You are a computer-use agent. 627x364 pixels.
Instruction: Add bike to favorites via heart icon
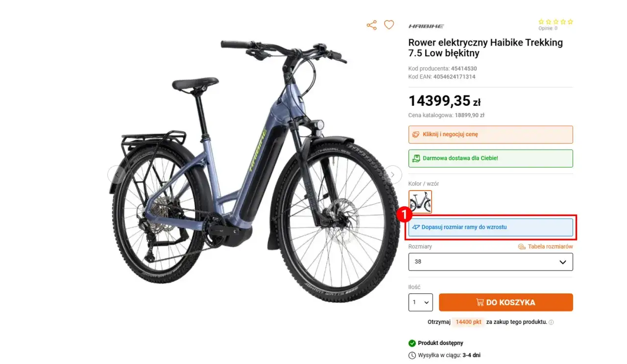(x=389, y=24)
